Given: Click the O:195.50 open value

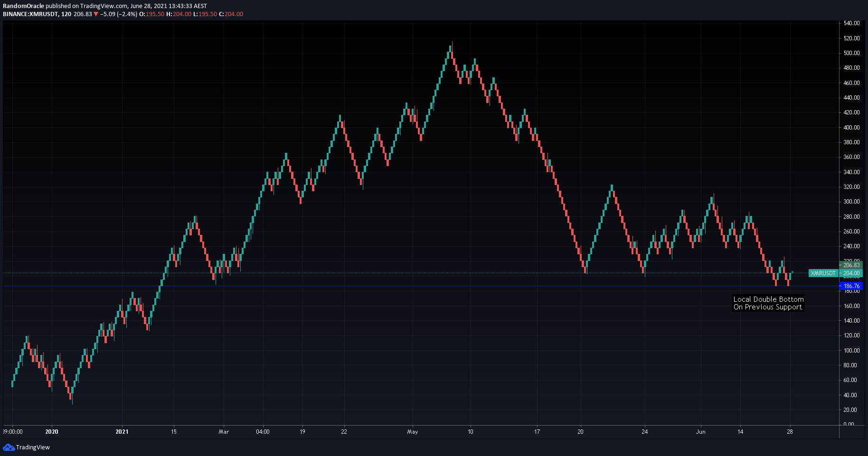Looking at the screenshot, I should (152, 14).
